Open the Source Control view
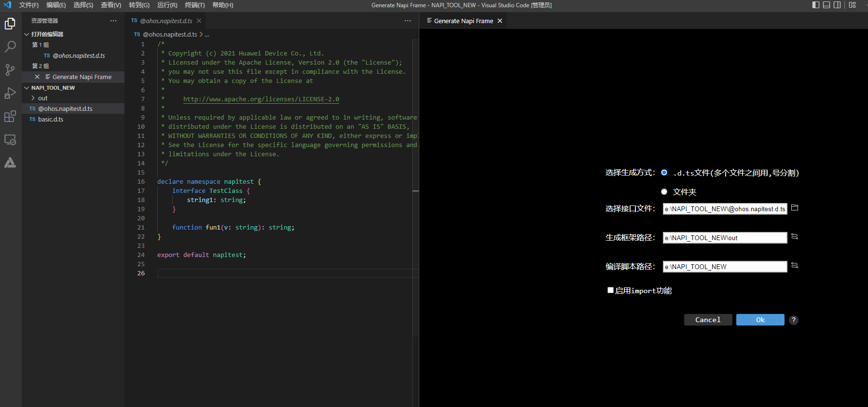 tap(10, 70)
